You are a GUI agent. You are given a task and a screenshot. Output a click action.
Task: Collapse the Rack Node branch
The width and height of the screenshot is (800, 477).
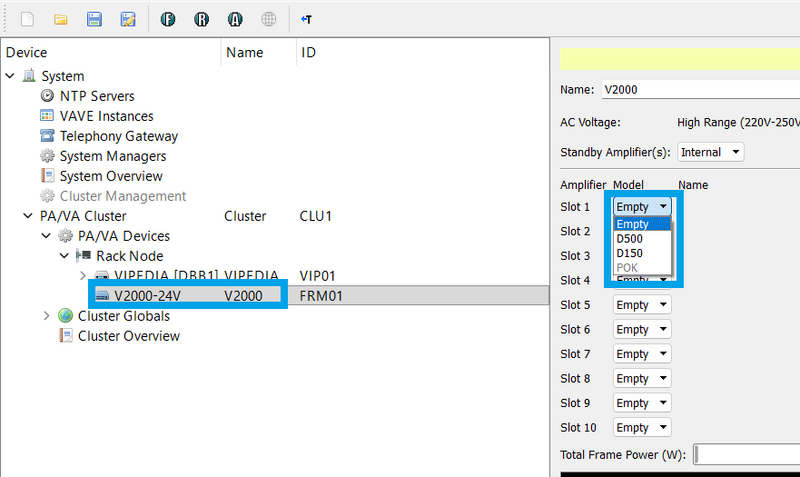(x=64, y=256)
